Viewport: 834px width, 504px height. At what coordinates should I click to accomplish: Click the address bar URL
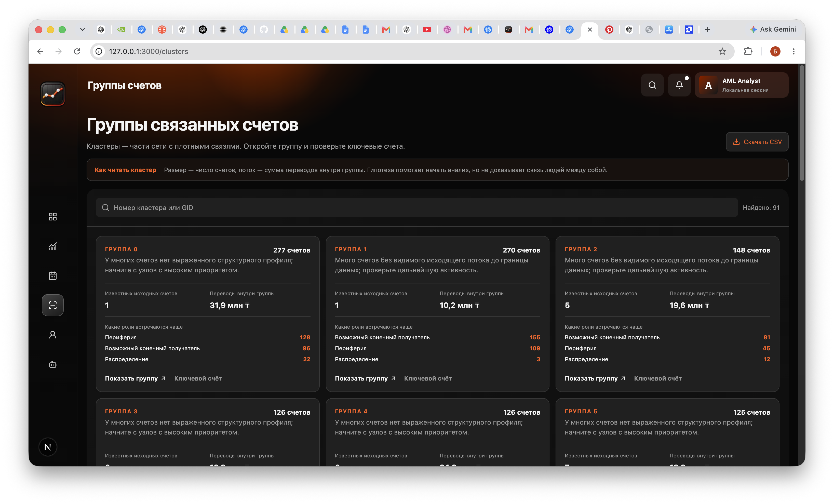point(148,51)
